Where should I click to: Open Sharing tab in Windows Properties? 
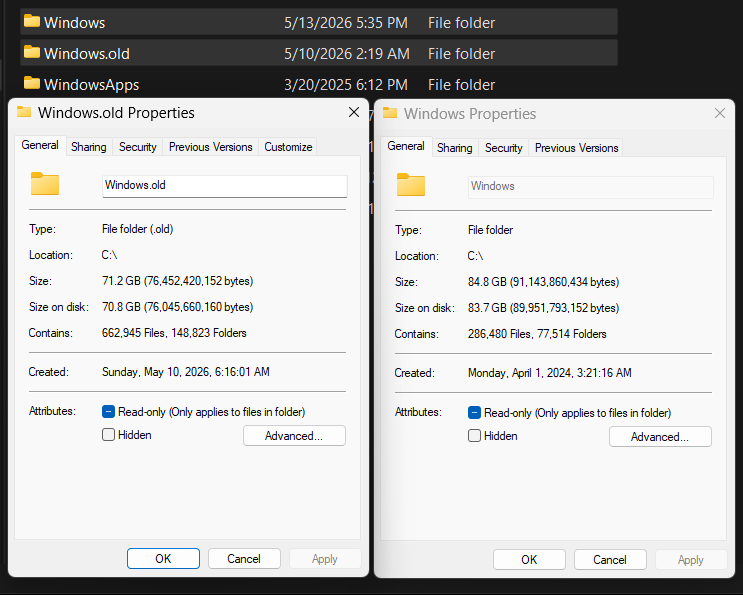[x=454, y=148]
